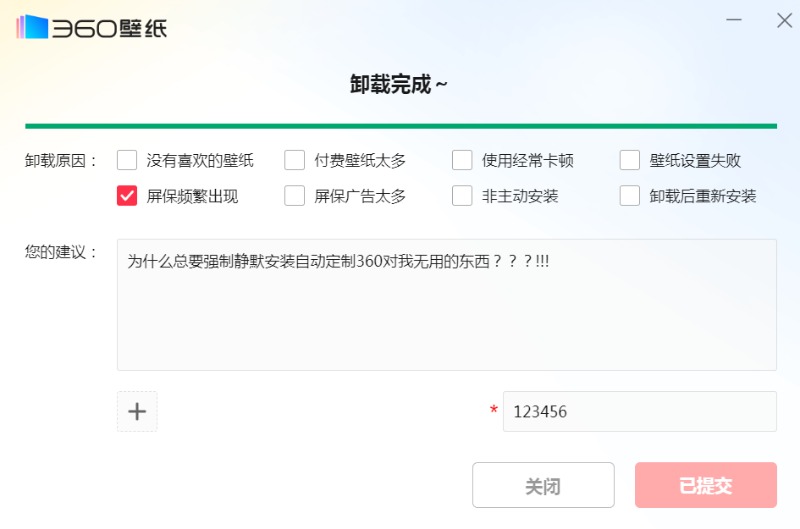This screenshot has height=529, width=800.
Task: Check the 卸载后重新安装 option
Action: pyautogui.click(x=630, y=195)
